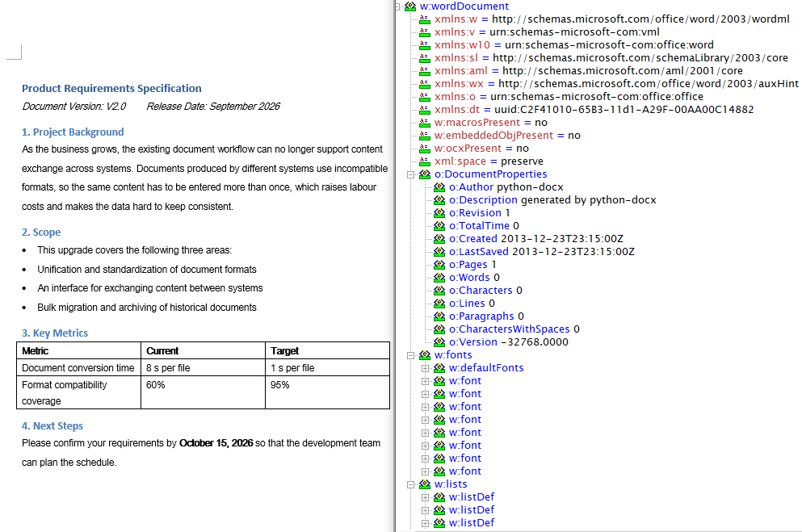802x532 pixels.
Task: Click bullet 'Unification and standardization of document formats'
Action: (x=147, y=270)
